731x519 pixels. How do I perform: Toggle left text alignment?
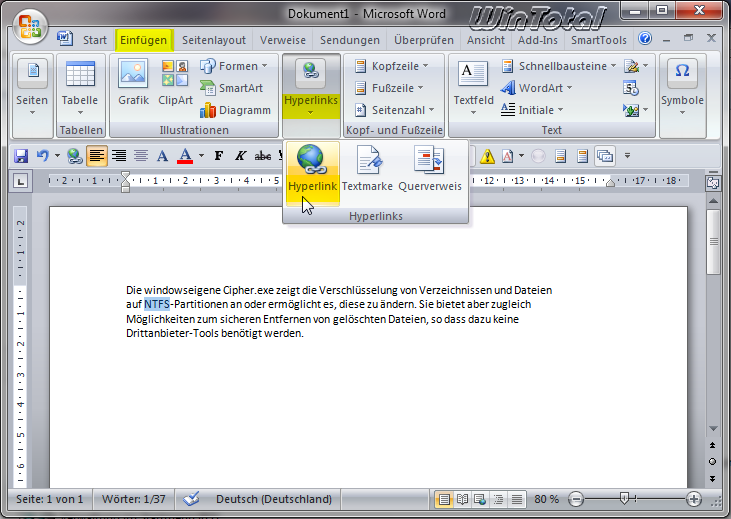(97, 156)
